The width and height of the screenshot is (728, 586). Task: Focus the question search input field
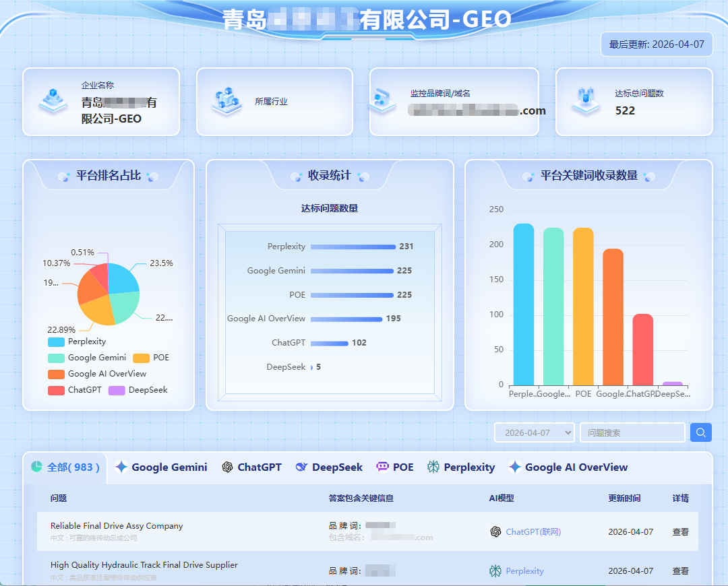632,432
